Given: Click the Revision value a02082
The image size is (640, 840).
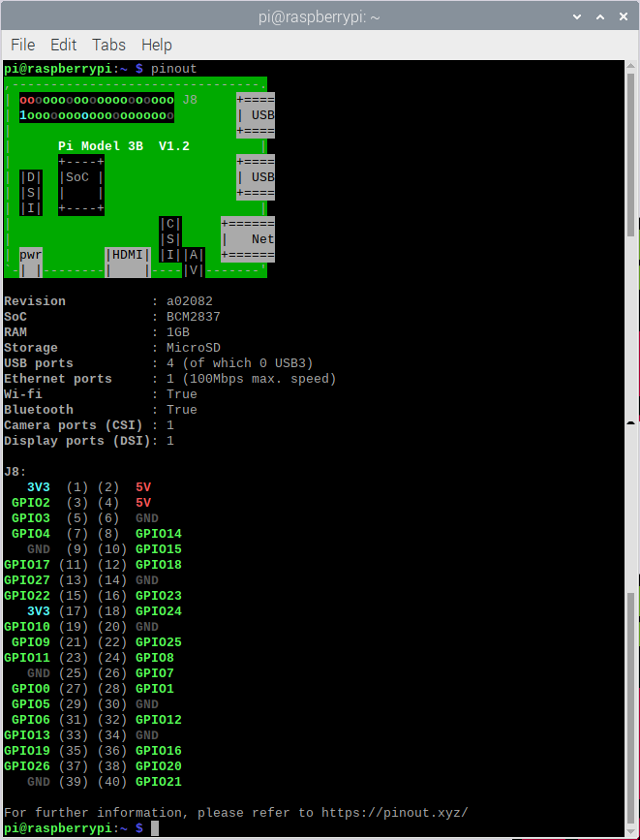Looking at the screenshot, I should coord(190,301).
